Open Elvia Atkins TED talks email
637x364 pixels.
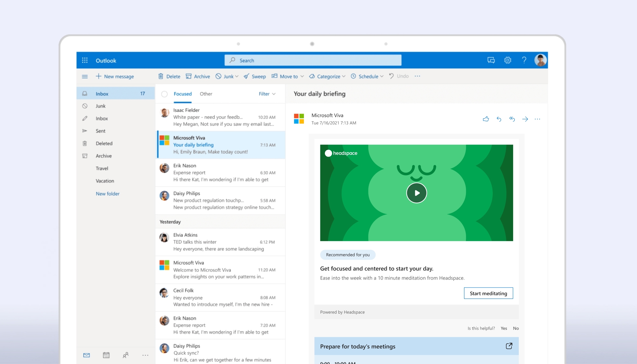click(x=220, y=242)
